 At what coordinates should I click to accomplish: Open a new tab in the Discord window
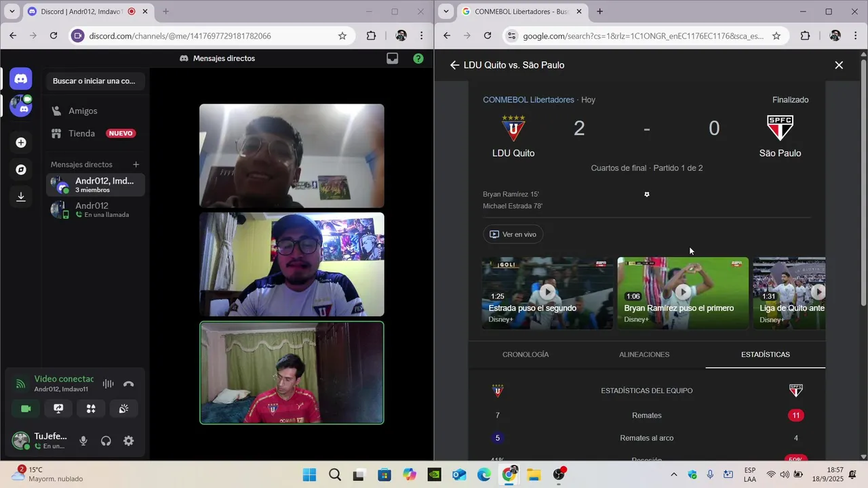[x=165, y=12]
